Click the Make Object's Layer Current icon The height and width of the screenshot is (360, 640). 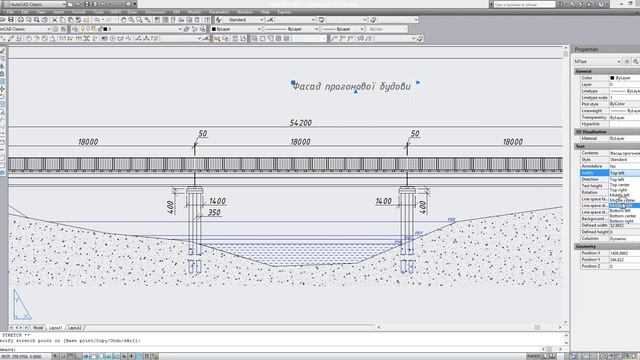tap(187, 29)
